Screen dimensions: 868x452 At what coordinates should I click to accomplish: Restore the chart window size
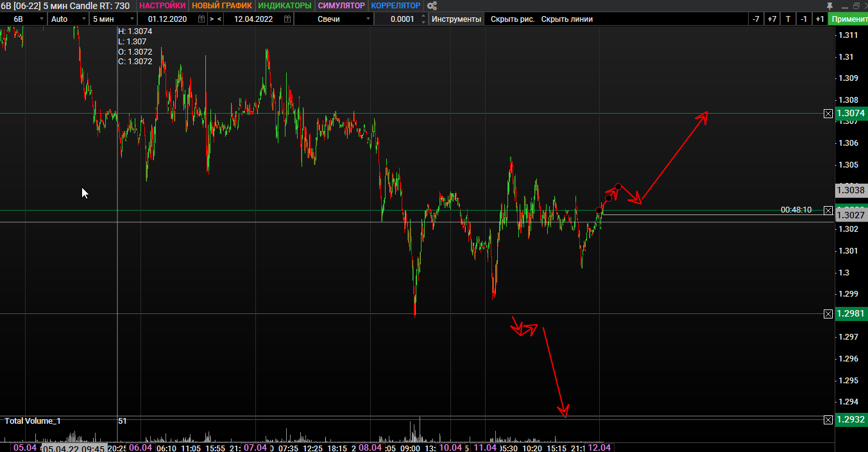tap(856, 6)
